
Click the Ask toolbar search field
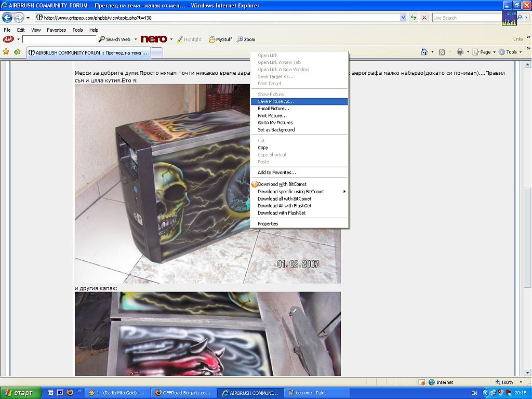coord(59,39)
